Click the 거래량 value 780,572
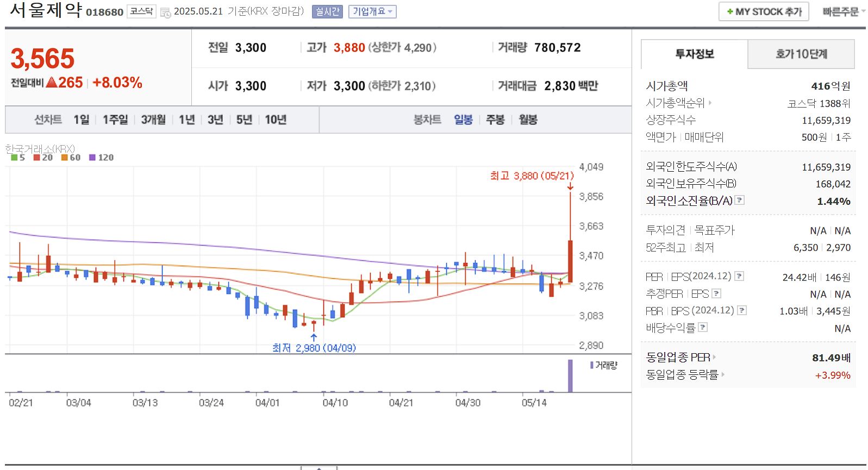868x470 pixels. tap(558, 48)
